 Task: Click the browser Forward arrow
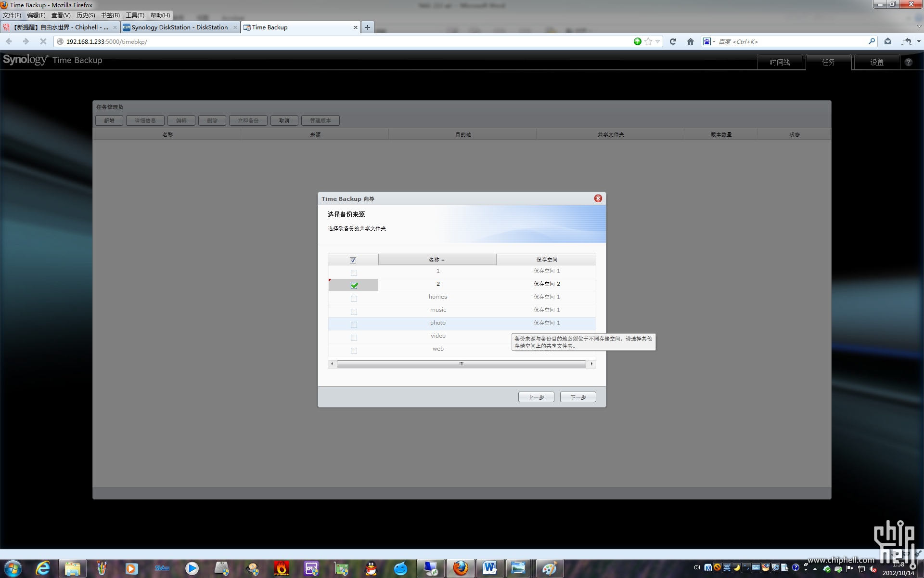click(x=26, y=41)
